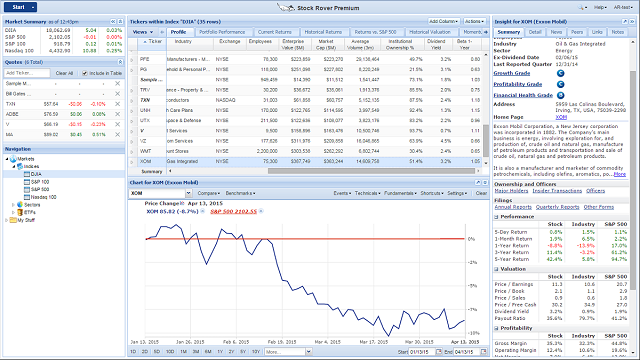Open the Insider Transactions link

coord(557,191)
